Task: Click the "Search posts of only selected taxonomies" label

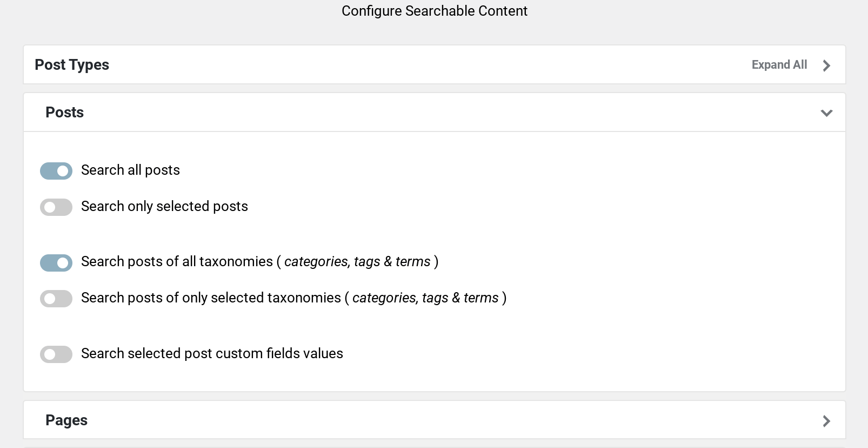Action: click(293, 298)
